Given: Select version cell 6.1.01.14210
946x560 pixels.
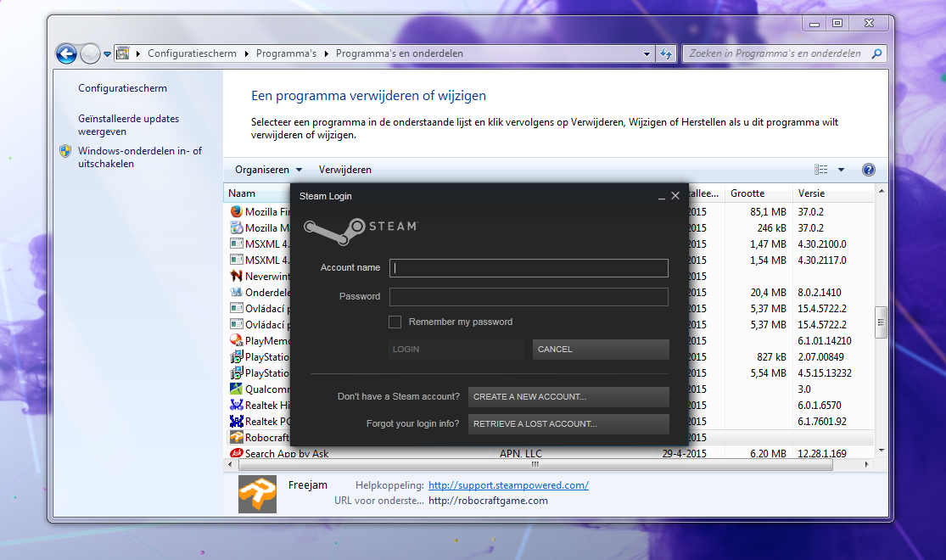Looking at the screenshot, I should [x=824, y=340].
